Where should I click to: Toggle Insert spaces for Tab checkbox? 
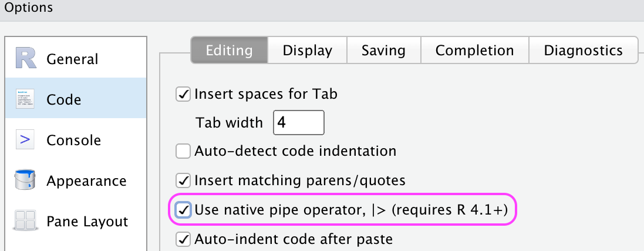tap(184, 93)
